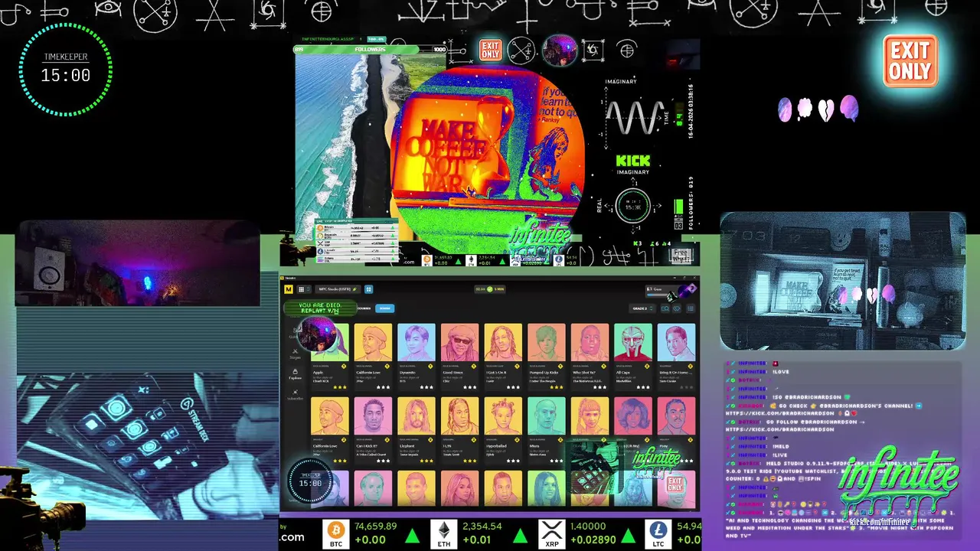The width and height of the screenshot is (980, 551).
Task: Click the Apple song title
Action: tap(318, 373)
